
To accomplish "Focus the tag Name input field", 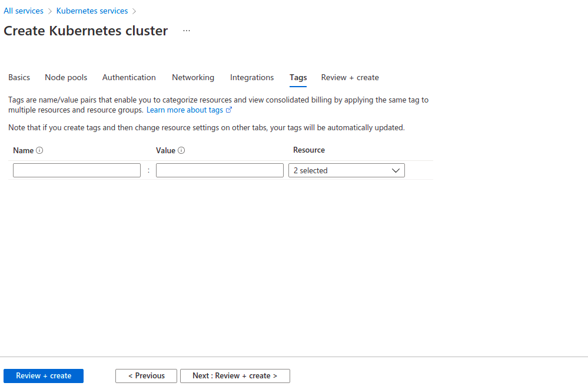I will click(x=77, y=170).
